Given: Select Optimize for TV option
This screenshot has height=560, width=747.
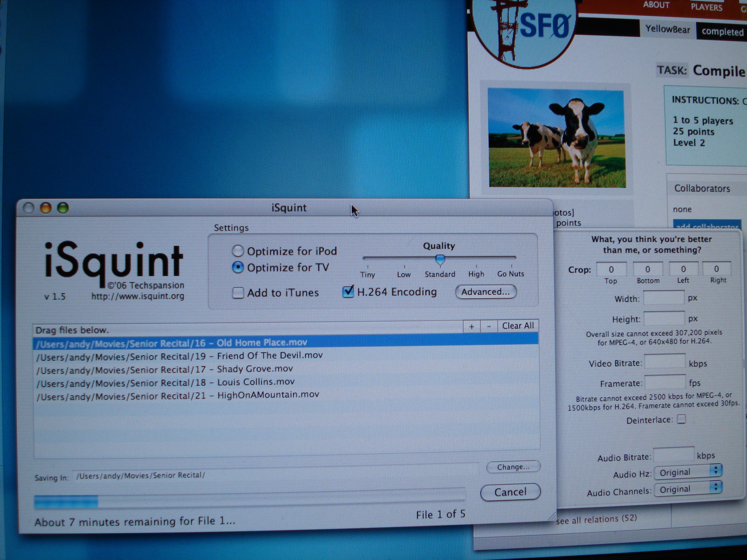Looking at the screenshot, I should coord(238,268).
